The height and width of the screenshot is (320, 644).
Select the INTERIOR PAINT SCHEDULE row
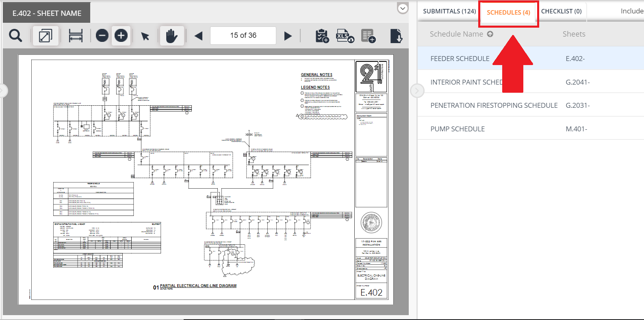click(x=531, y=82)
